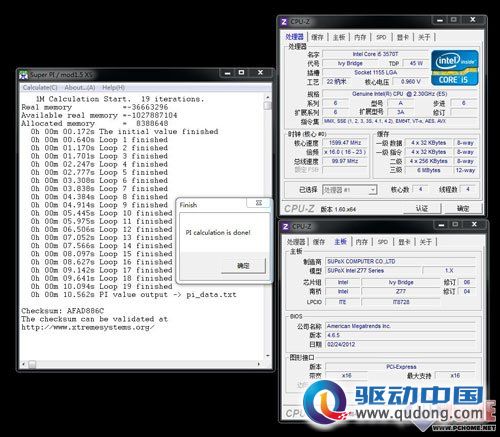Minimize the Super PI window

pyautogui.click(x=227, y=73)
